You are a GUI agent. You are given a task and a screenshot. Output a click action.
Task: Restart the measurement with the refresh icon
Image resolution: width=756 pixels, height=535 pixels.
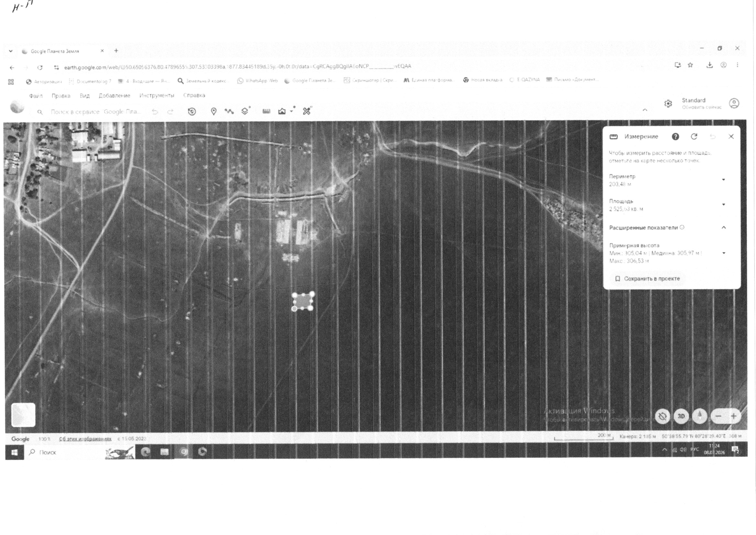pyautogui.click(x=694, y=136)
